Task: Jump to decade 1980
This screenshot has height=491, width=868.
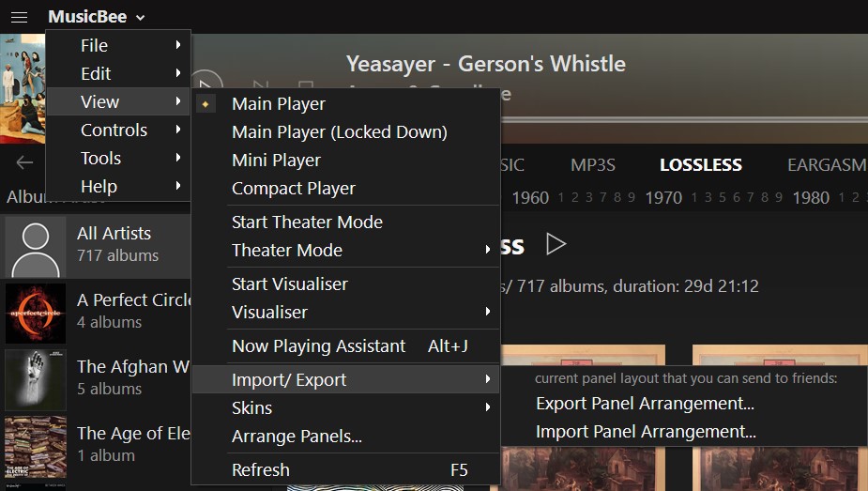Action: [x=811, y=198]
